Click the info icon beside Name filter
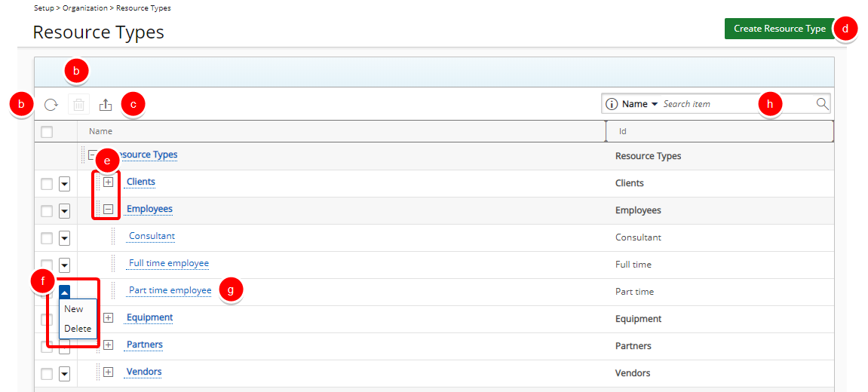Image resolution: width=868 pixels, height=392 pixels. pyautogui.click(x=612, y=103)
